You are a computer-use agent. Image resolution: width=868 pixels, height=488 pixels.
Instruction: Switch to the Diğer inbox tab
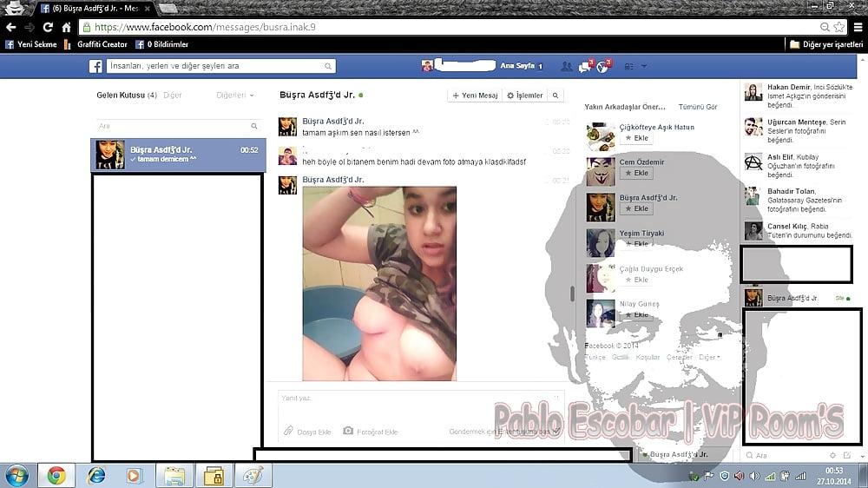coord(172,96)
